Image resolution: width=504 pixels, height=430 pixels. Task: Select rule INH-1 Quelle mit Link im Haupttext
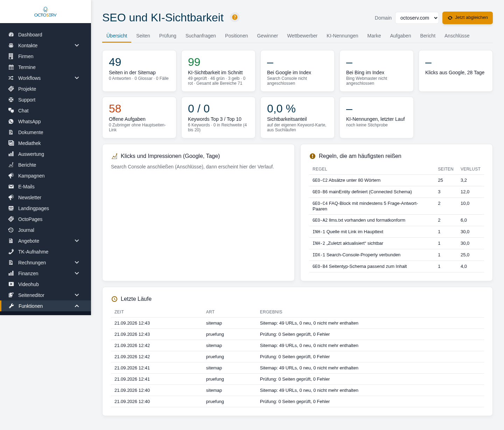397,232
